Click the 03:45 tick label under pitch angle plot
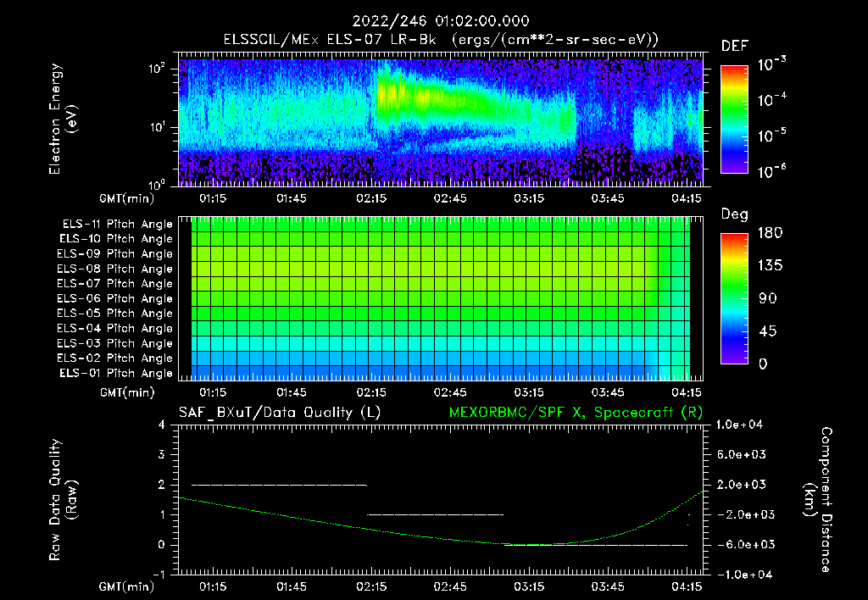Viewport: 868px width, 600px height. pos(607,392)
